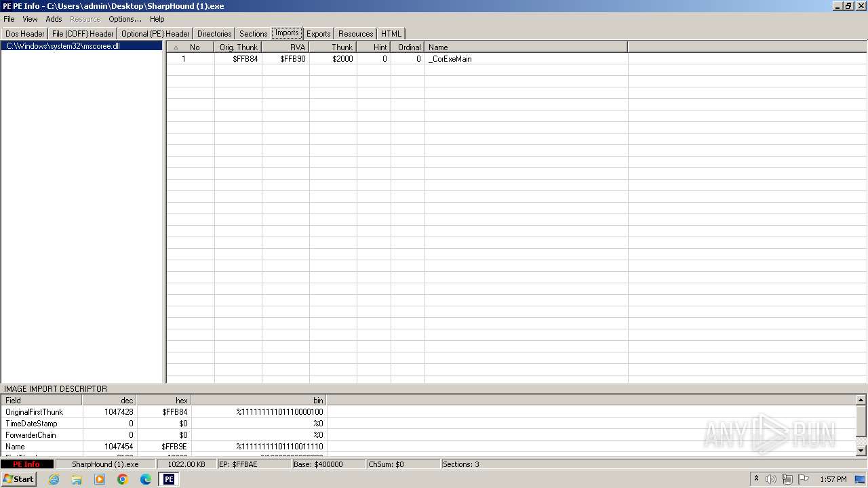Open the network tray icon
Screen dimensions: 868x488
coord(787,479)
